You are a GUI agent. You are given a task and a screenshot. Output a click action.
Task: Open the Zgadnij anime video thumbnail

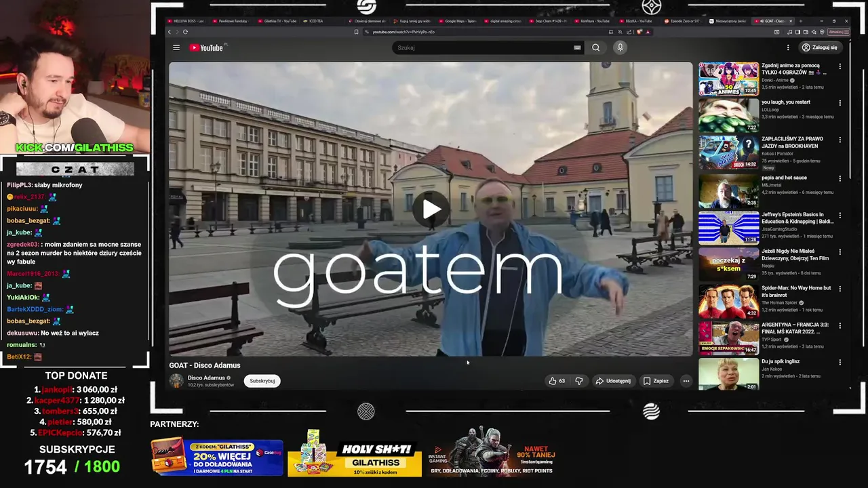tap(729, 79)
